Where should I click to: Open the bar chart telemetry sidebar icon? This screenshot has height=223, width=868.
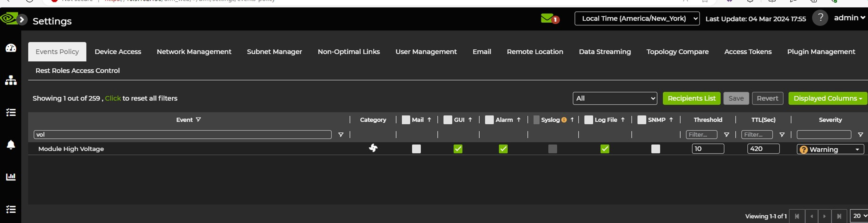[11, 177]
